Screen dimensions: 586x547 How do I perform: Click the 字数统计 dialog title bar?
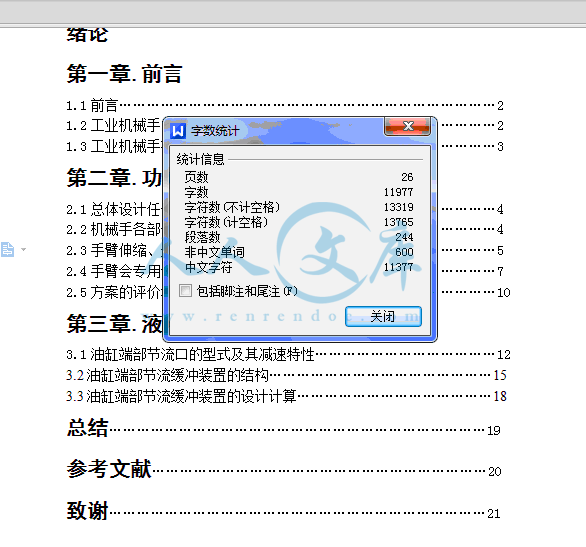pyautogui.click(x=277, y=131)
